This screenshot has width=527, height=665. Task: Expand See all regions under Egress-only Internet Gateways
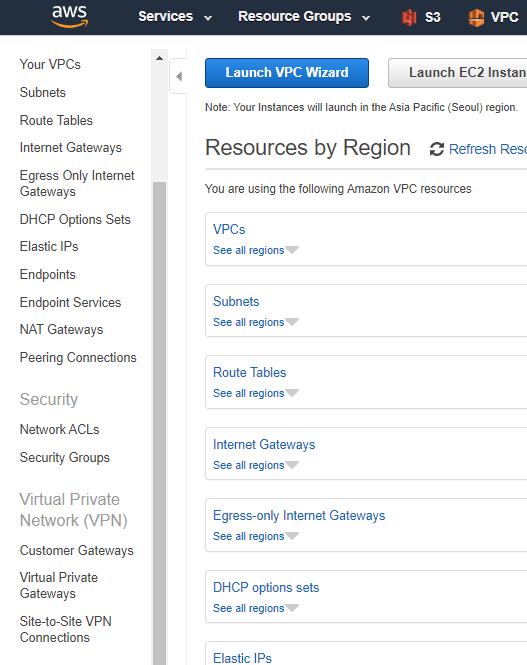coord(256,536)
